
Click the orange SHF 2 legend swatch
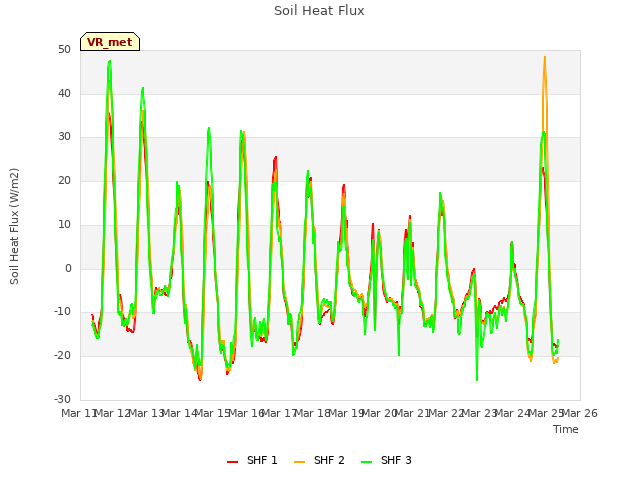click(299, 462)
